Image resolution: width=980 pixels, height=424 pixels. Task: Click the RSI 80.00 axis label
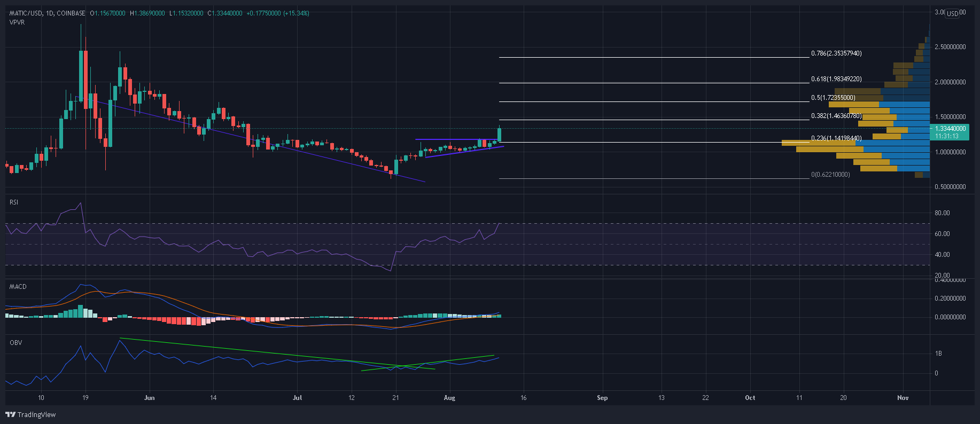tap(942, 213)
